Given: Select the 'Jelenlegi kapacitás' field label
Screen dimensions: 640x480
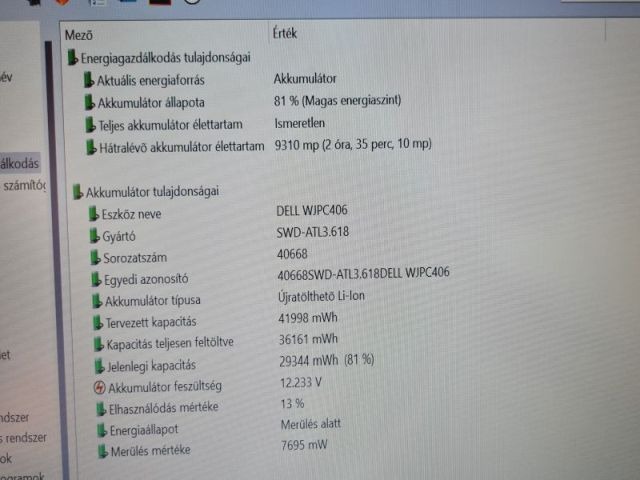Looking at the screenshot, I should [x=151, y=366].
